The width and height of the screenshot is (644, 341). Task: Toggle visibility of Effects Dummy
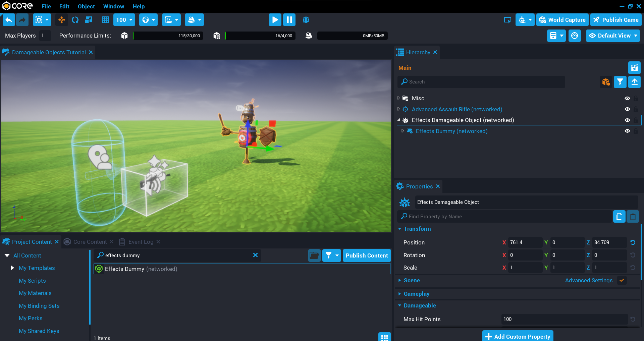(627, 131)
